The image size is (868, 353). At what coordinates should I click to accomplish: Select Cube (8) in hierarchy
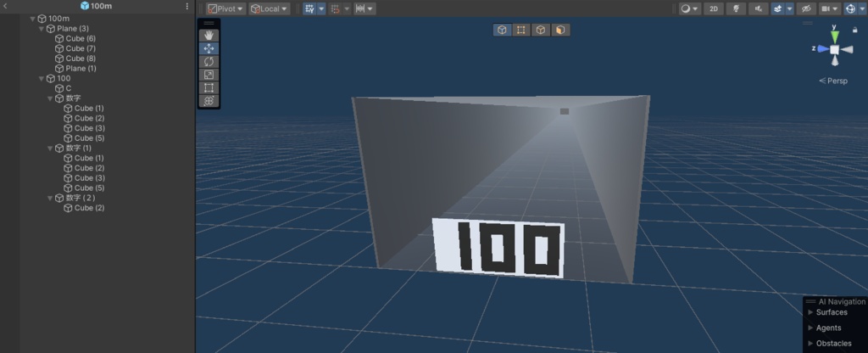tap(81, 59)
